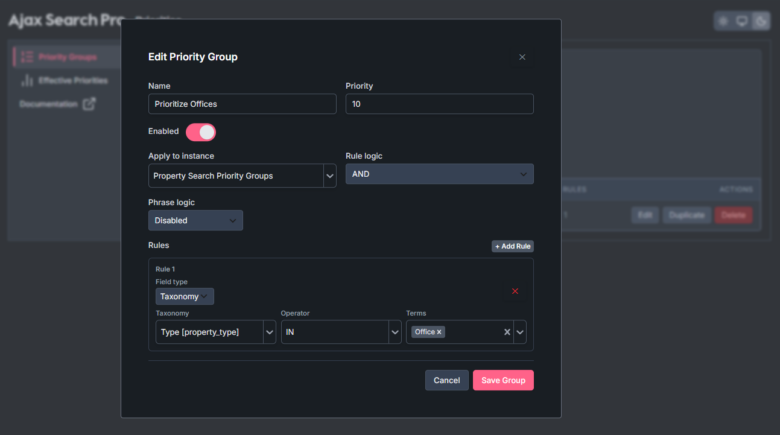Click the Effective Priorities chart icon

(27, 81)
